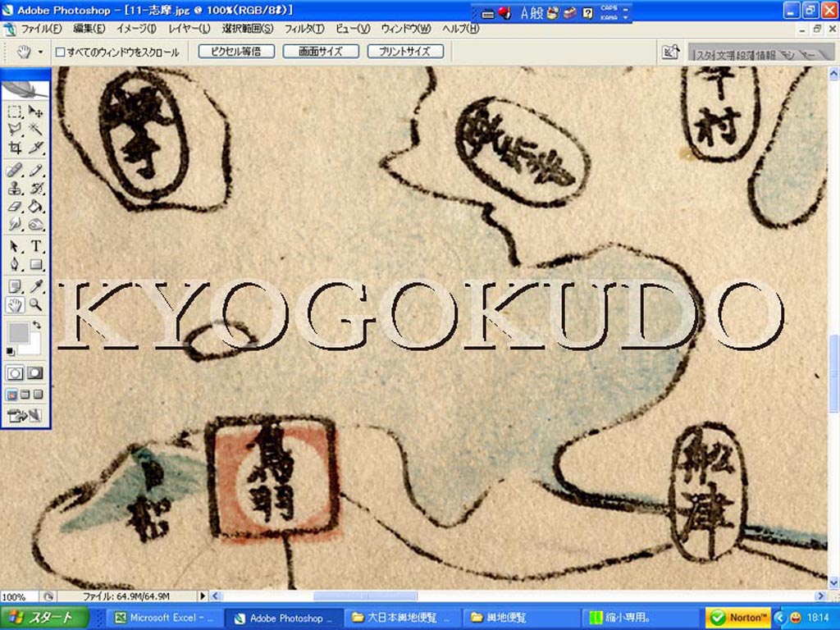Open the フィルタ(T) menu

click(x=304, y=29)
